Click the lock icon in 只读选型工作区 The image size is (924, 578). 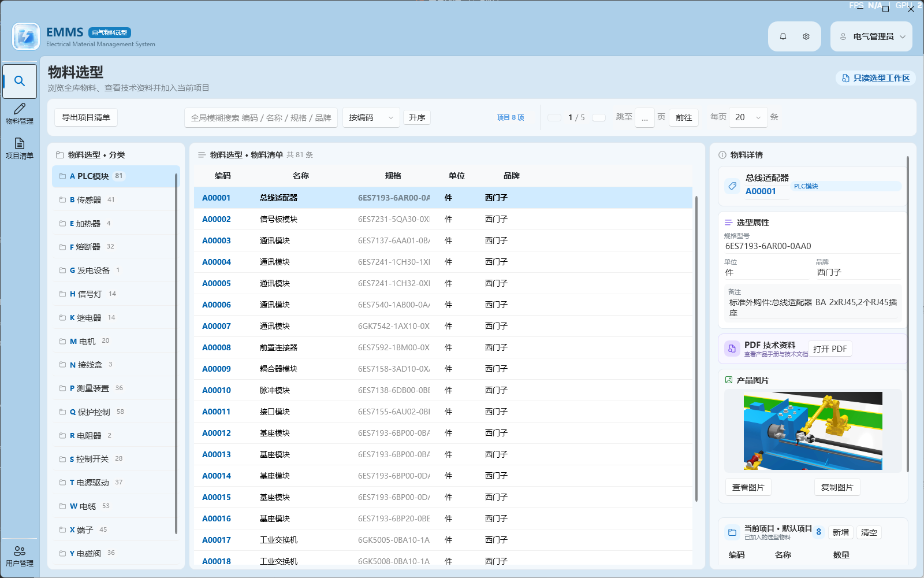coord(846,78)
